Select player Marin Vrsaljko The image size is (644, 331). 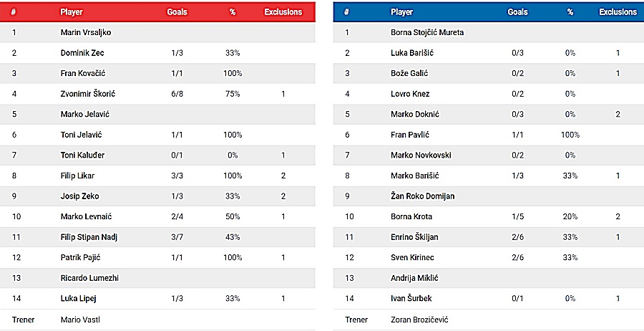pyautogui.click(x=86, y=32)
